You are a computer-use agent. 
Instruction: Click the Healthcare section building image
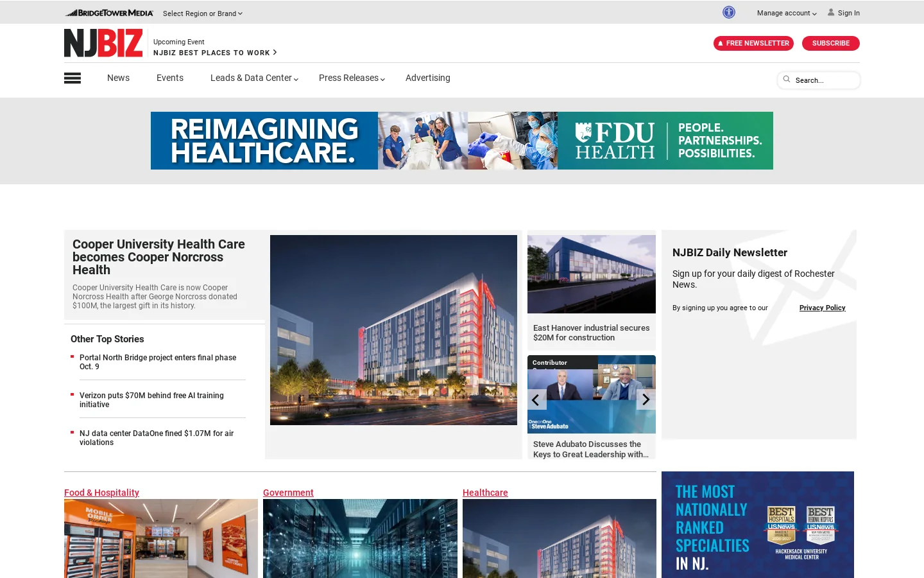pyautogui.click(x=560, y=538)
